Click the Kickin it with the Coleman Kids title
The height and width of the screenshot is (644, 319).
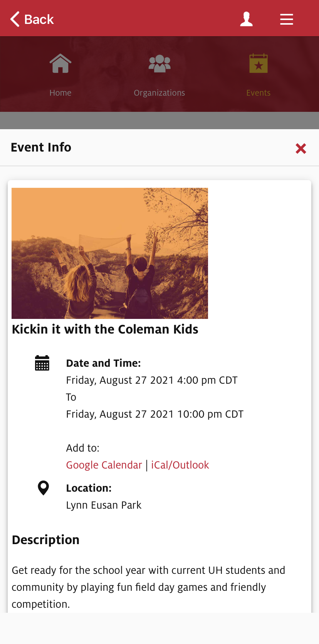[105, 329]
